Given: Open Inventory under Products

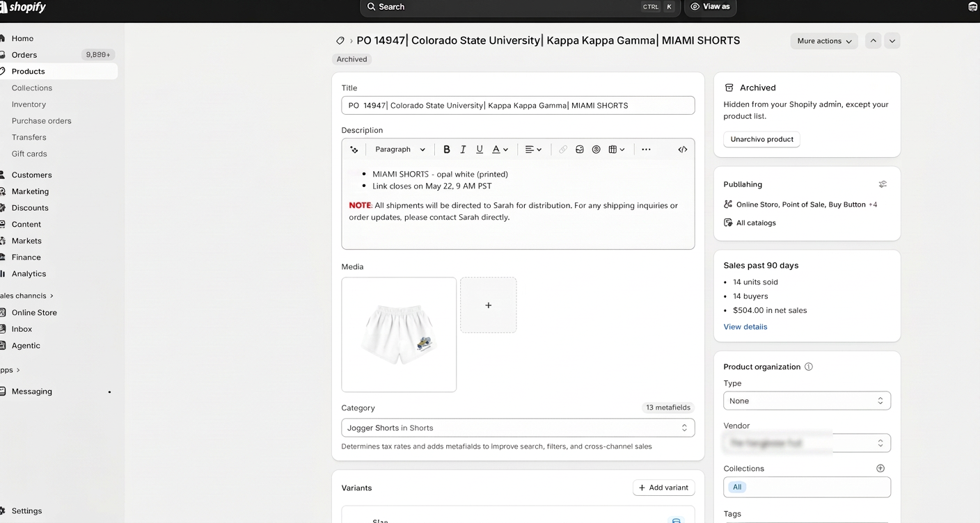Looking at the screenshot, I should click(x=29, y=104).
